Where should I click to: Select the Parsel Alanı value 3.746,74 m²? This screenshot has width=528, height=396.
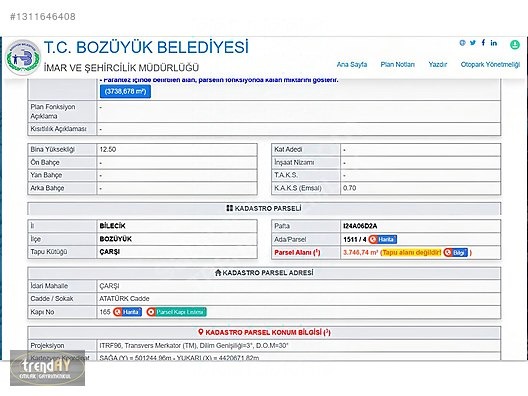361,253
